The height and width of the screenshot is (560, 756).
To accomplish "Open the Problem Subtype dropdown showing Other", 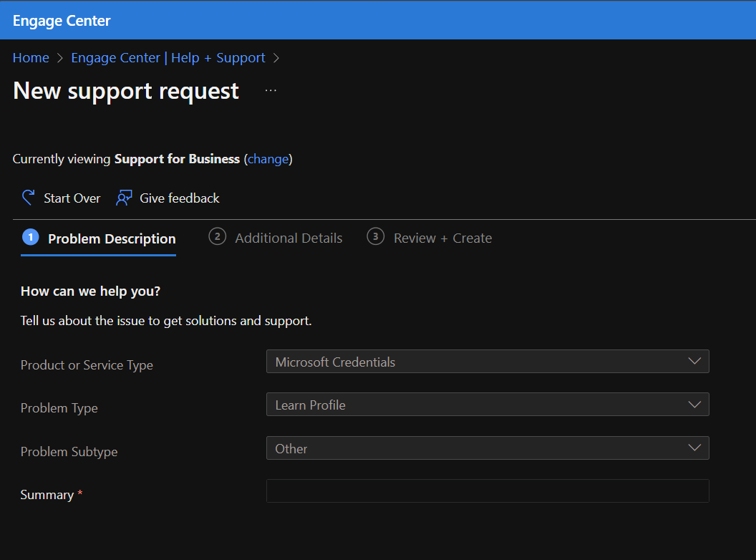I will 488,448.
